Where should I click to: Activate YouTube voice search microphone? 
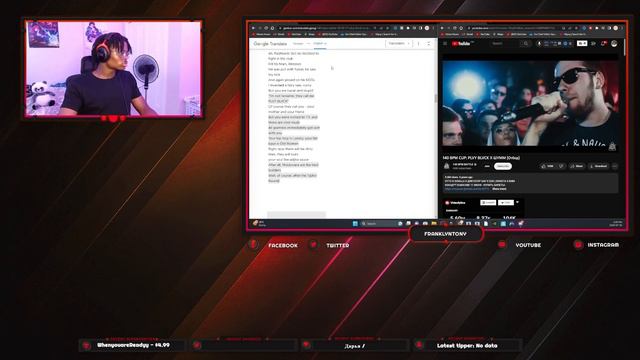[x=539, y=43]
